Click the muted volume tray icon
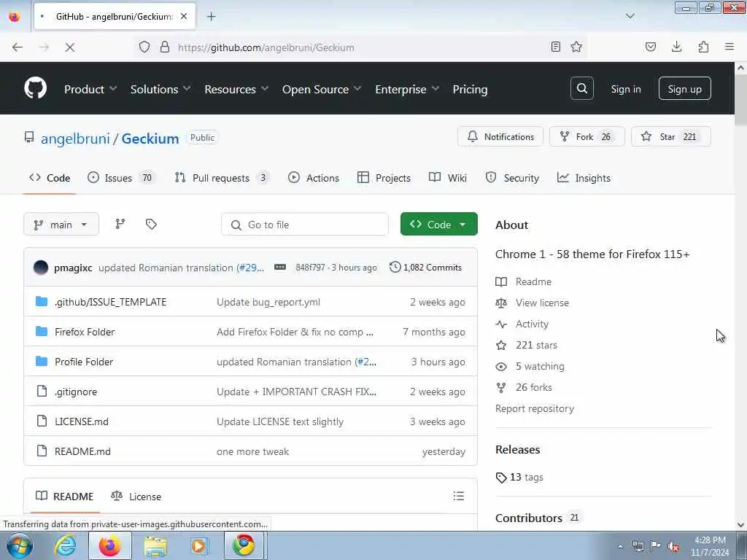Screen dimensions: 747x560 673,546
